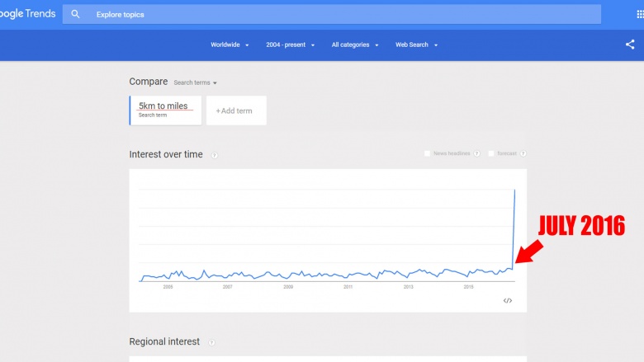Viewport: 644px width, 362px height.
Task: Open the chart embed code icon
Action: pyautogui.click(x=508, y=300)
